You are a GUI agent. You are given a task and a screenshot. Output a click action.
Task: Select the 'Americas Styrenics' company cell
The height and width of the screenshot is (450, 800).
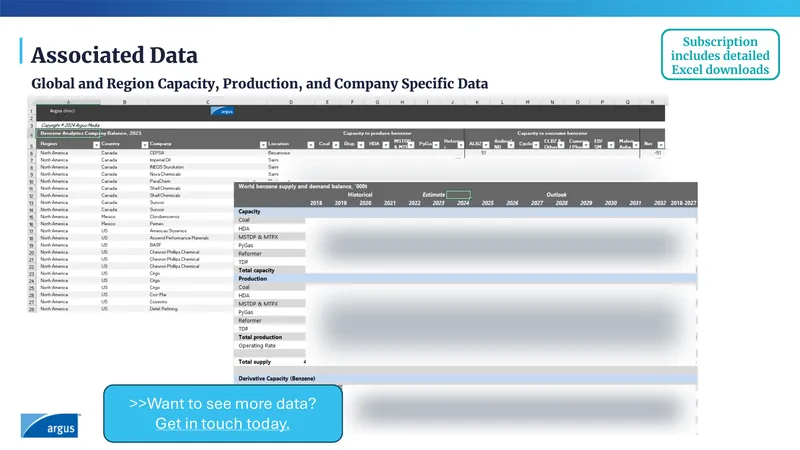168,231
